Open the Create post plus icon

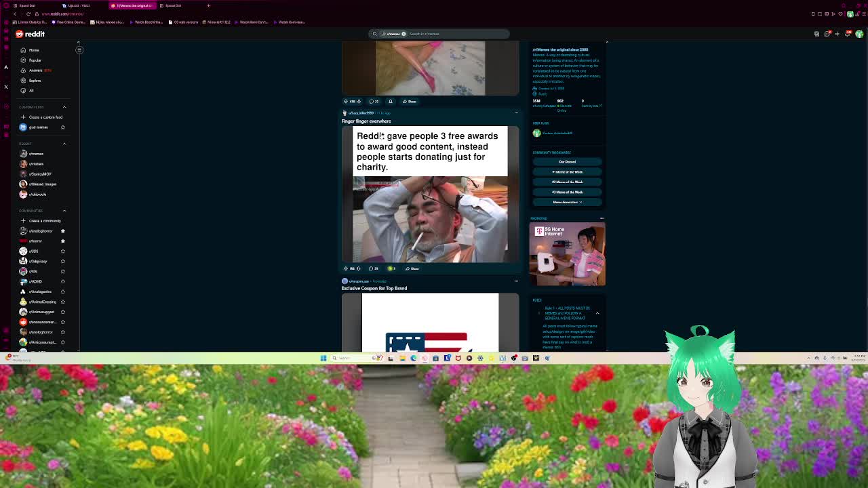837,34
